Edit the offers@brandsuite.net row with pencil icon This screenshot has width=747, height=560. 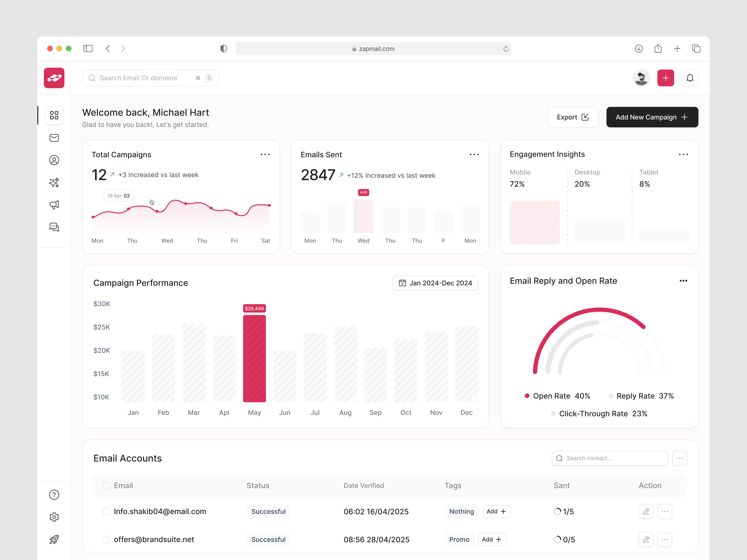[x=646, y=539]
